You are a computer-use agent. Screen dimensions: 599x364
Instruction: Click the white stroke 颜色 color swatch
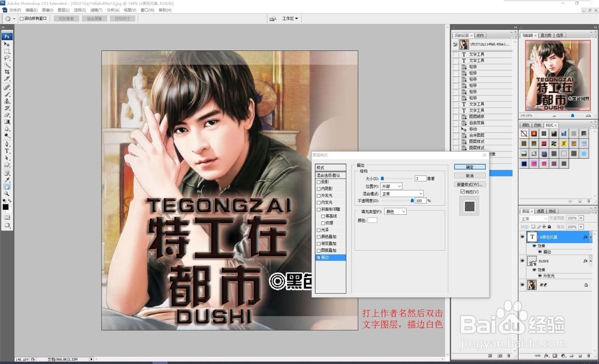(372, 220)
